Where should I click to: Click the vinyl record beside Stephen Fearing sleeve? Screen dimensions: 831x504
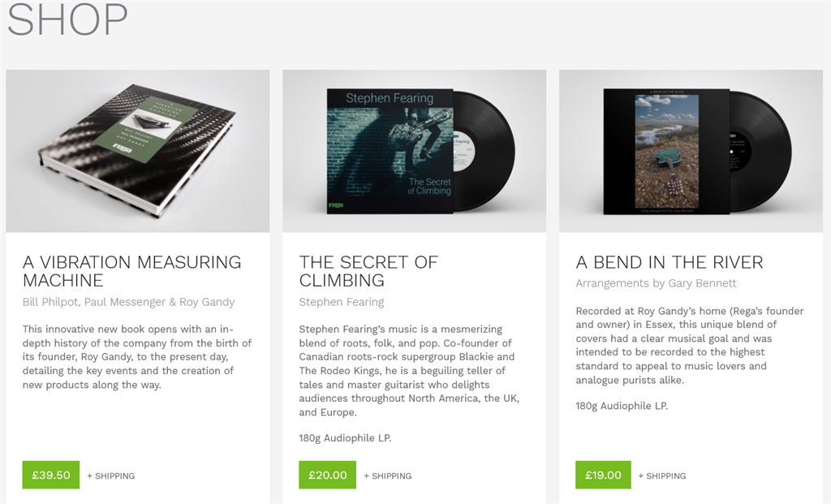point(484,152)
